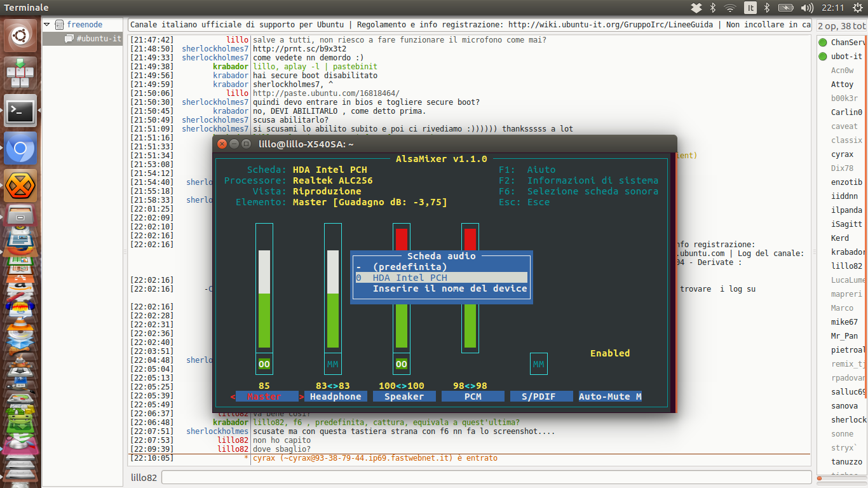The image size is (868, 488).
Task: Click krabador nick in the user list
Action: [x=848, y=252]
